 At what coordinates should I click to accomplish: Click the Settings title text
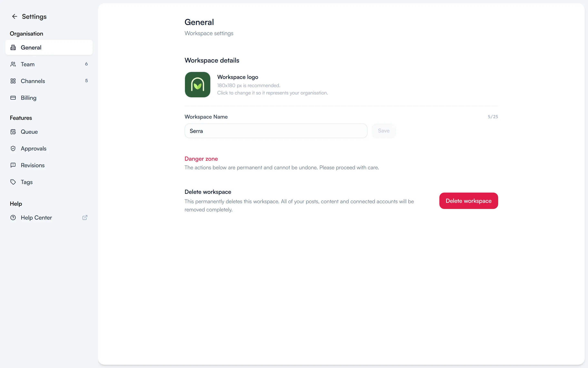(34, 17)
